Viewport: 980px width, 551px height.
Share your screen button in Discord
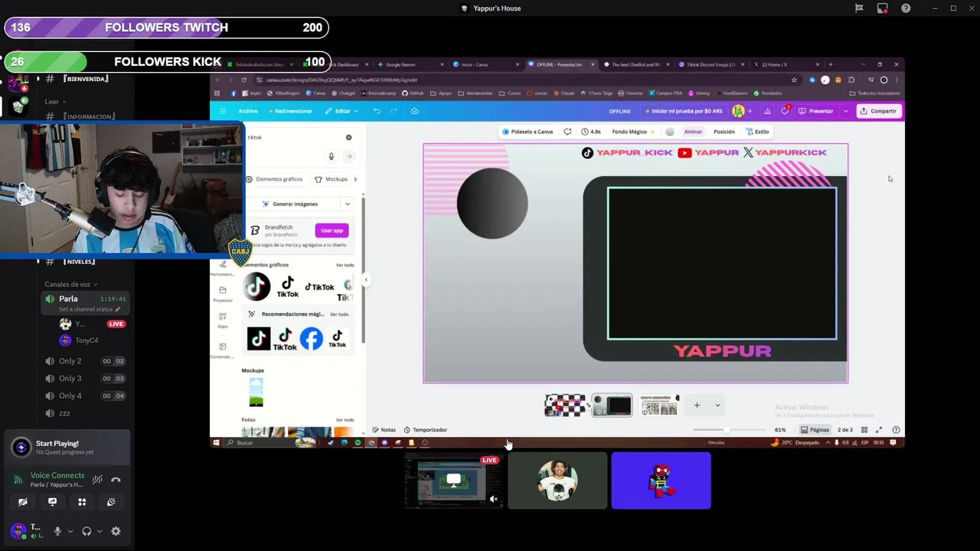point(52,502)
